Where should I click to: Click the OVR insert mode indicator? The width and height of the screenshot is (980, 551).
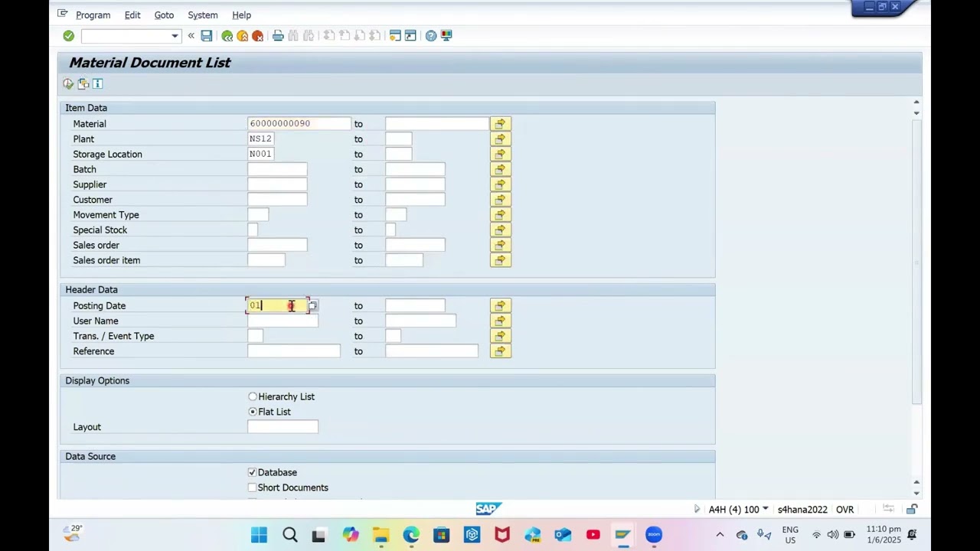[x=844, y=510]
